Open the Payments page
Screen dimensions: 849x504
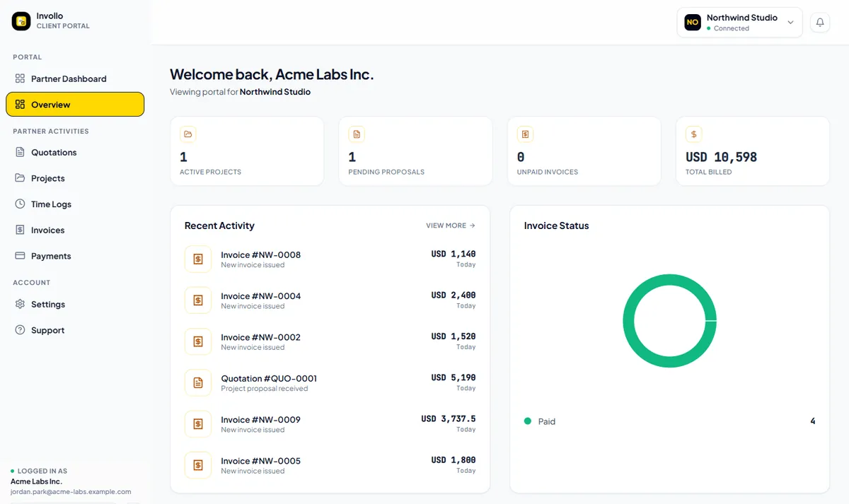coord(75,256)
